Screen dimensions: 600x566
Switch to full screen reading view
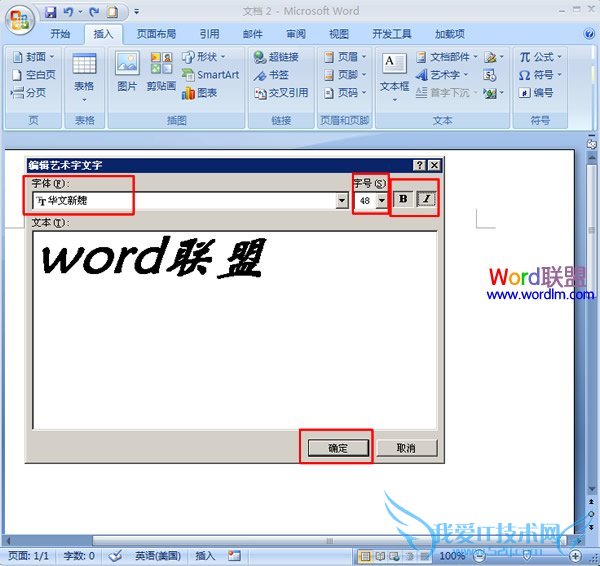pyautogui.click(x=380, y=556)
